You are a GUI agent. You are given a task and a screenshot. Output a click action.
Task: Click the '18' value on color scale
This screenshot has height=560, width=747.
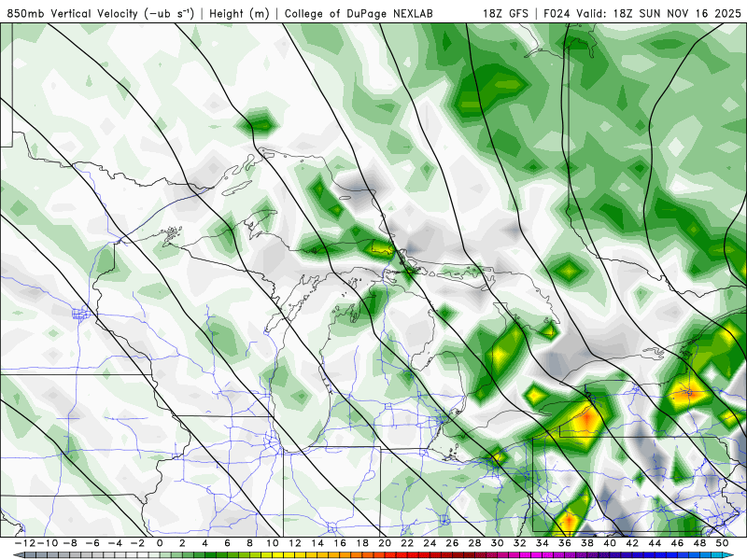click(362, 543)
